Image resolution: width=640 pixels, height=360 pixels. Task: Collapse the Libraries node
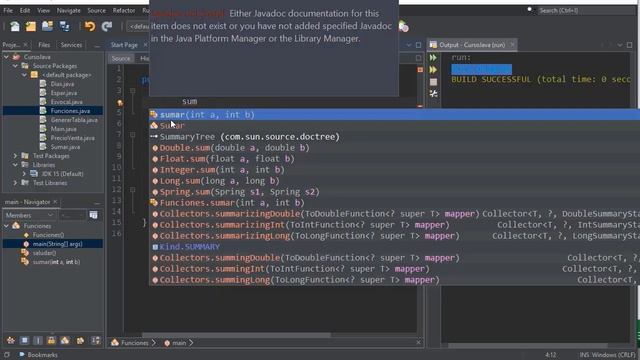[x=15, y=165]
